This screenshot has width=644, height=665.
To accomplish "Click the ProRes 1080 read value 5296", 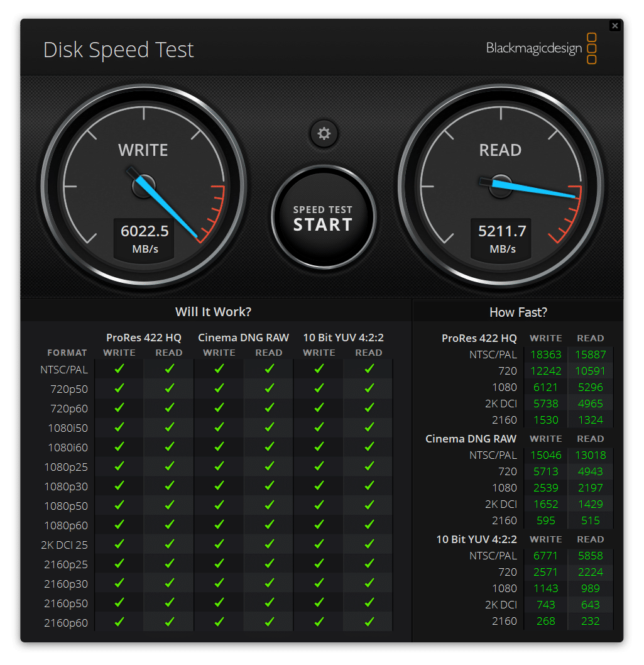I will [x=590, y=387].
